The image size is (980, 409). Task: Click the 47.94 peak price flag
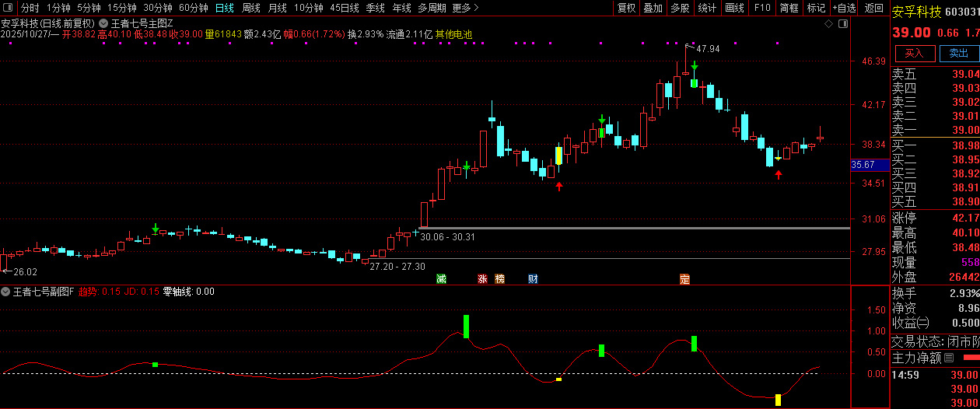(708, 49)
